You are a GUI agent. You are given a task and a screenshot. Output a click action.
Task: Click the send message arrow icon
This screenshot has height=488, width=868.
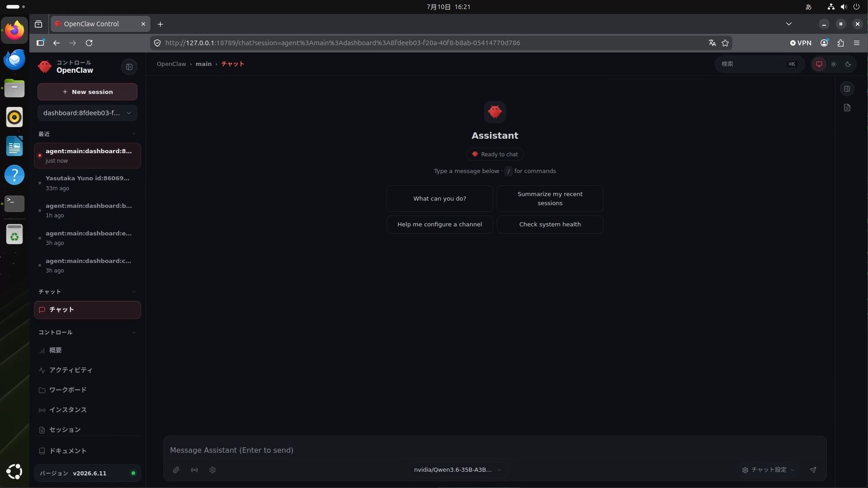click(813, 470)
